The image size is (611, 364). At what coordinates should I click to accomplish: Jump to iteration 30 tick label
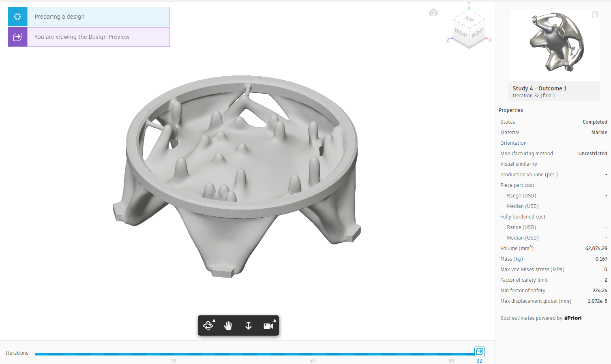[451, 360]
